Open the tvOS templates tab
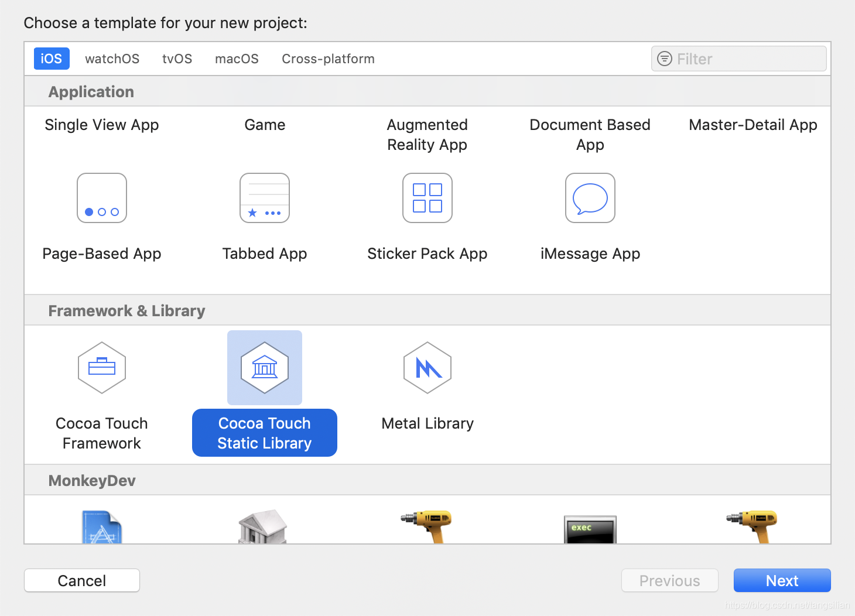This screenshot has height=616, width=855. tap(177, 59)
